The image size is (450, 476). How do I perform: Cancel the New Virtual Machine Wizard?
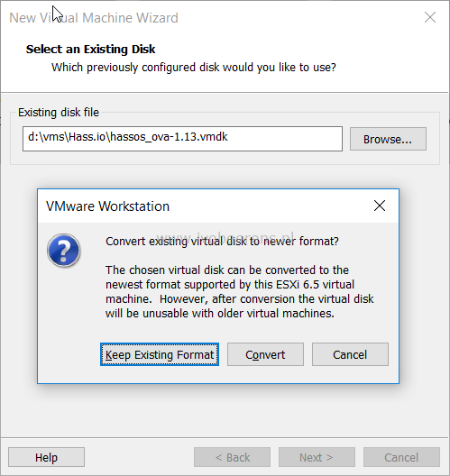click(401, 457)
